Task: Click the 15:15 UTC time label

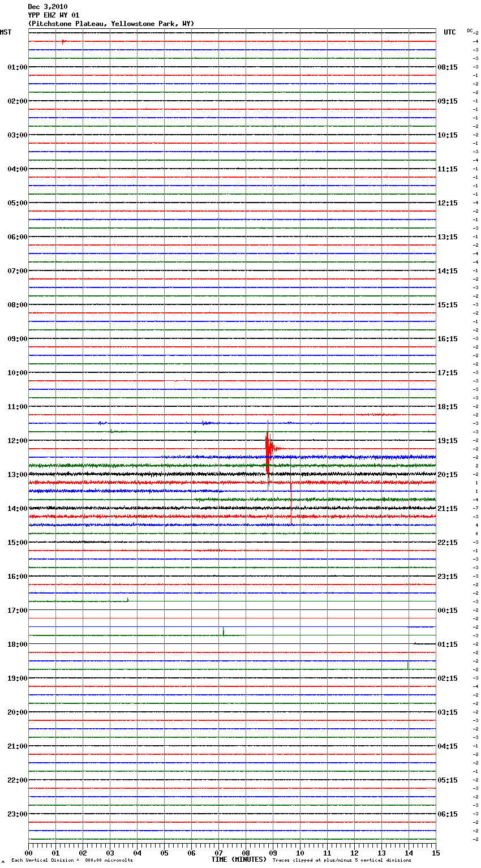Action: (x=448, y=305)
